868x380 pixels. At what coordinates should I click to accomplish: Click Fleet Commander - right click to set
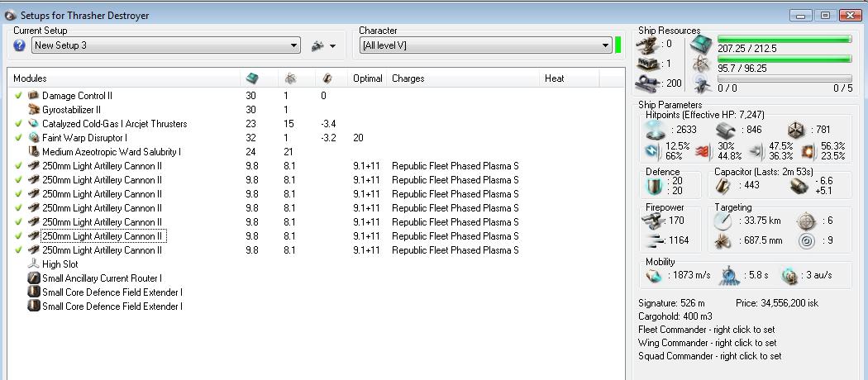(706, 330)
